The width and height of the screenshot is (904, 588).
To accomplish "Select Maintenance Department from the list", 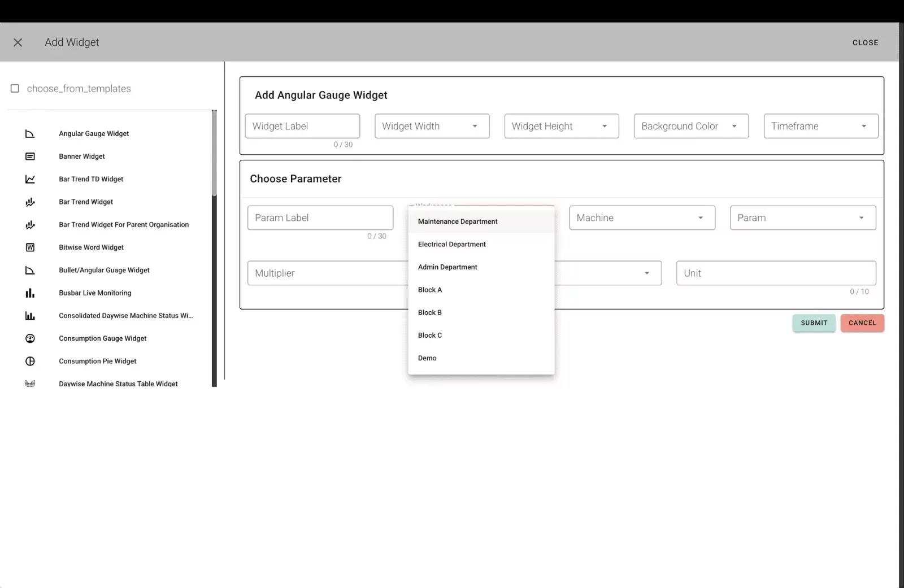I will point(457,221).
